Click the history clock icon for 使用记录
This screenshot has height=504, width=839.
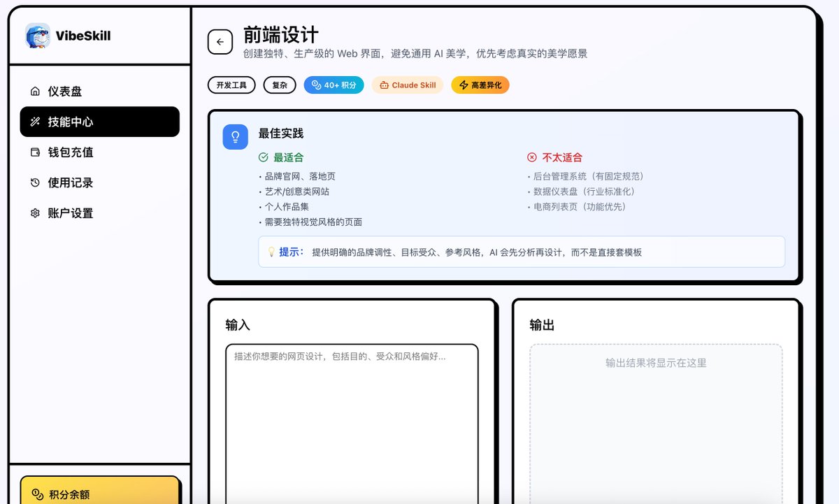point(35,182)
